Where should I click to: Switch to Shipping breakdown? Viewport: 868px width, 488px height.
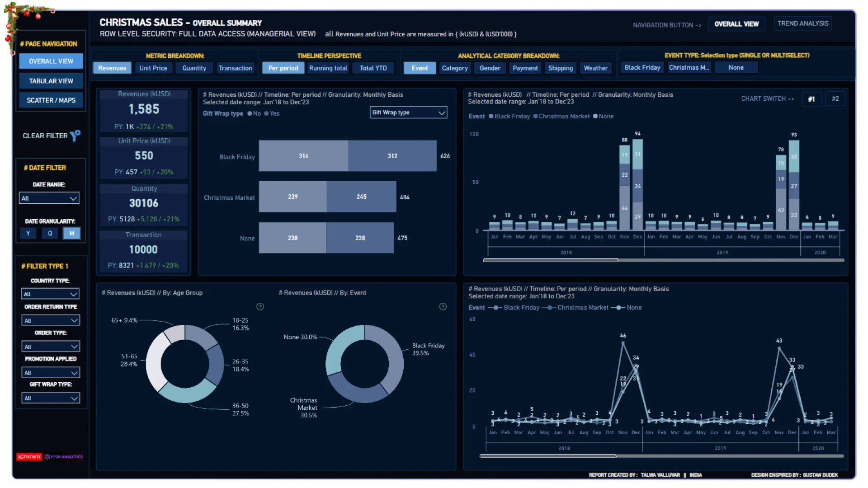coord(561,68)
